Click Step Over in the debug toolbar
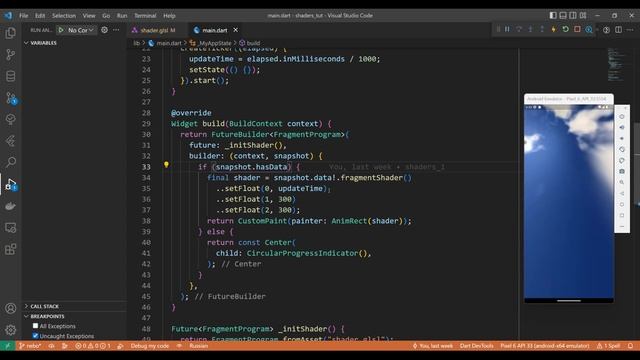 [519, 29]
